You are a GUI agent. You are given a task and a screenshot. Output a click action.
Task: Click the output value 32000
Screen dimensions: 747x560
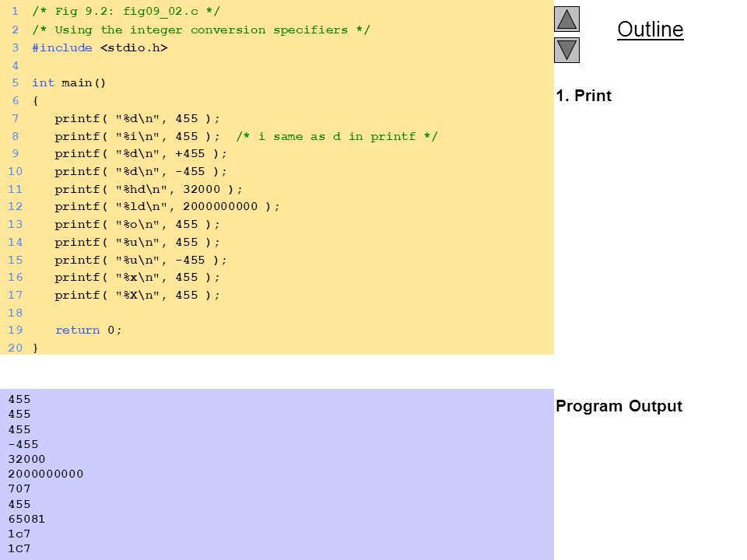26,459
